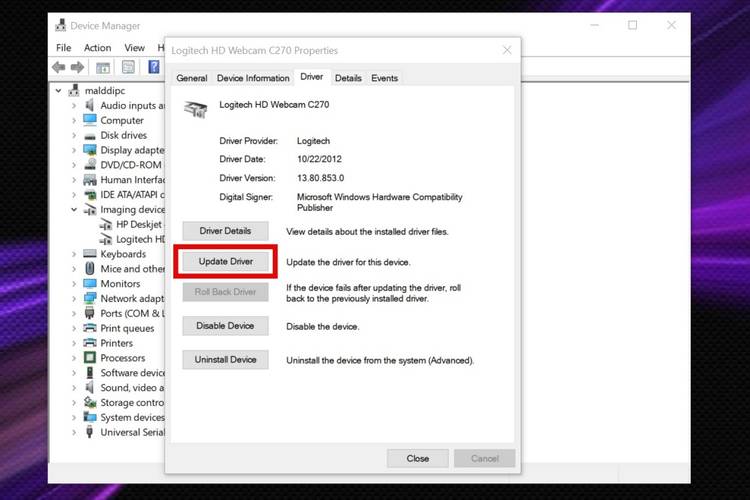Select the Driver tab
This screenshot has height=500, width=750.
click(x=311, y=77)
